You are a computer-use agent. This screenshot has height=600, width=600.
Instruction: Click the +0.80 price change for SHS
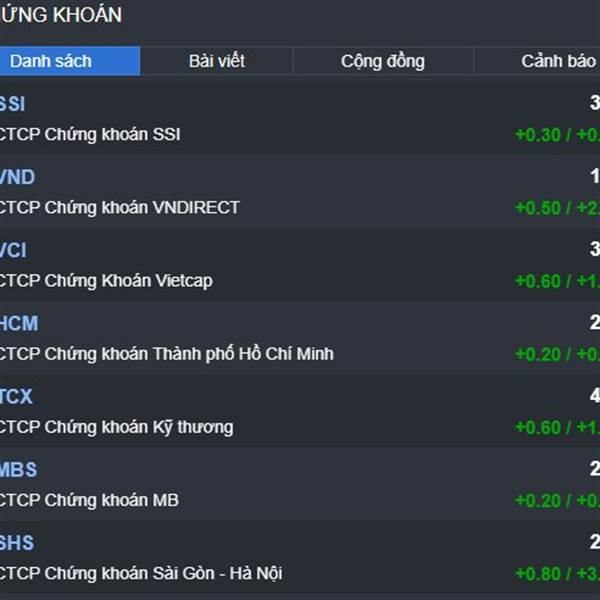tap(537, 574)
